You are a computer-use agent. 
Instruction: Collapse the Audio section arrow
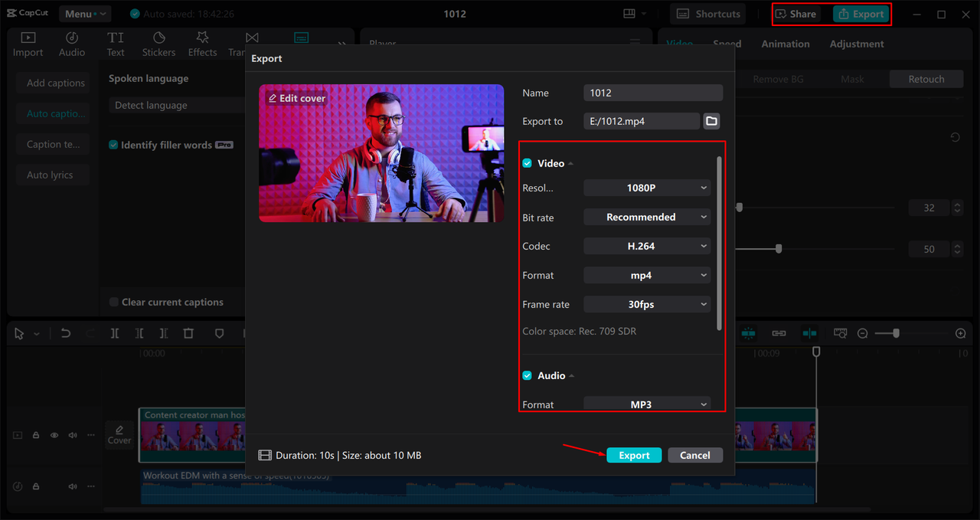(x=572, y=375)
